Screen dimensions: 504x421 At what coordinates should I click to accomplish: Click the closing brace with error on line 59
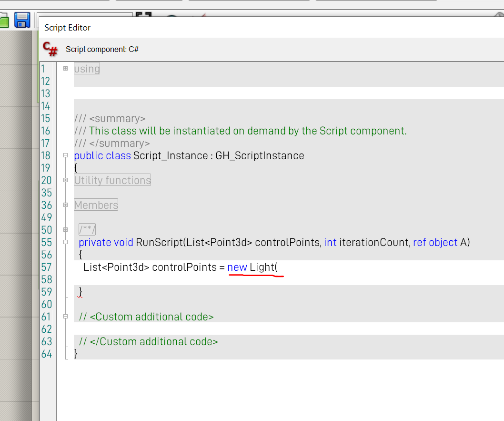(81, 292)
